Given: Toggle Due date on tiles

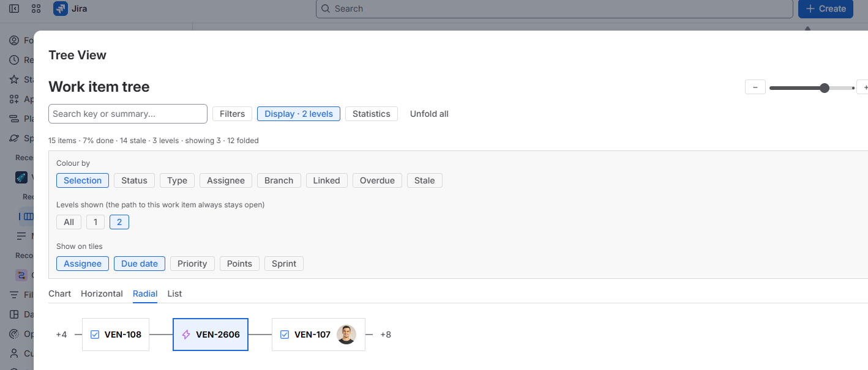Looking at the screenshot, I should coord(140,264).
